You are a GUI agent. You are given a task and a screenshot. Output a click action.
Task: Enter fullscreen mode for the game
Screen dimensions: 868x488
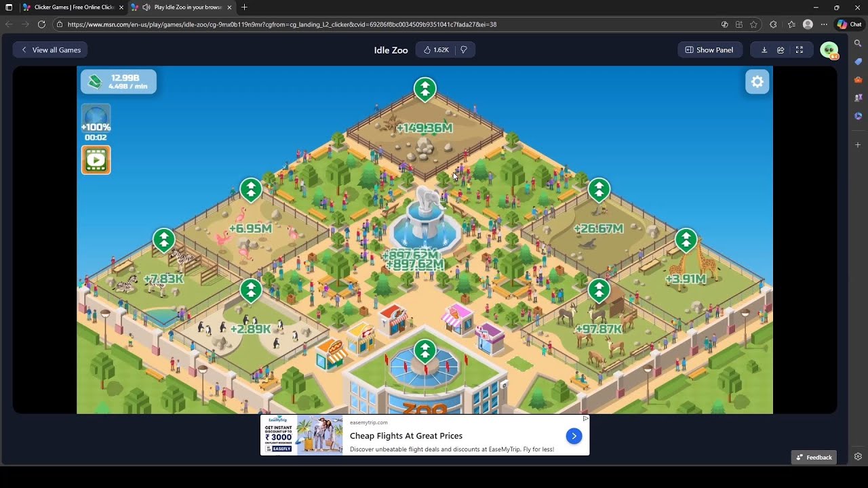800,49
